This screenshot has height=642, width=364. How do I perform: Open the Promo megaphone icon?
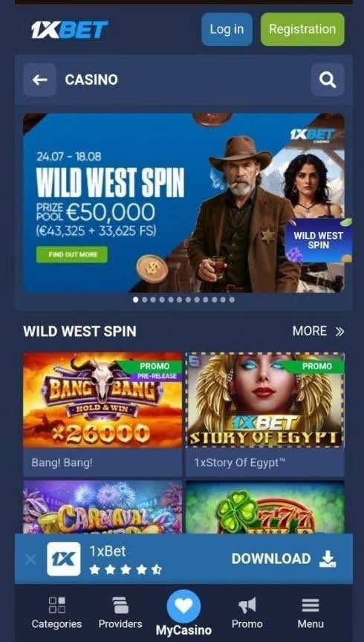click(x=247, y=605)
